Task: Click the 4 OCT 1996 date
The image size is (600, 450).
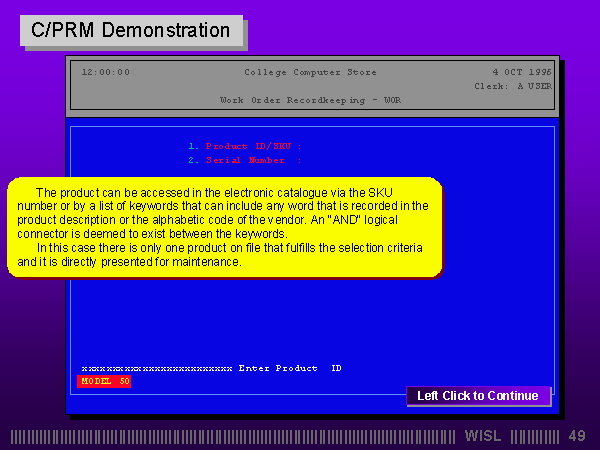Action: (521, 72)
